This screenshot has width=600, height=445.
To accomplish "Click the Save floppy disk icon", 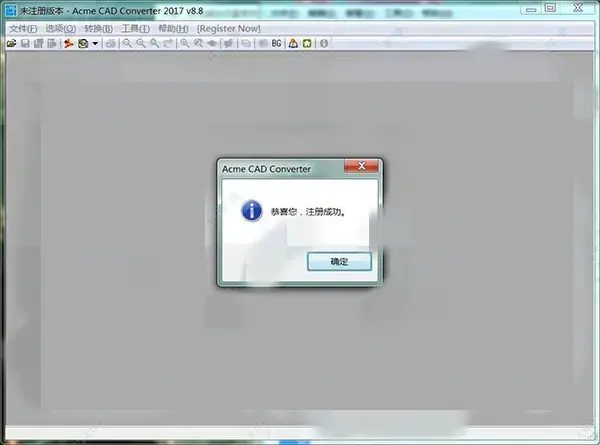I will click(x=25, y=44).
